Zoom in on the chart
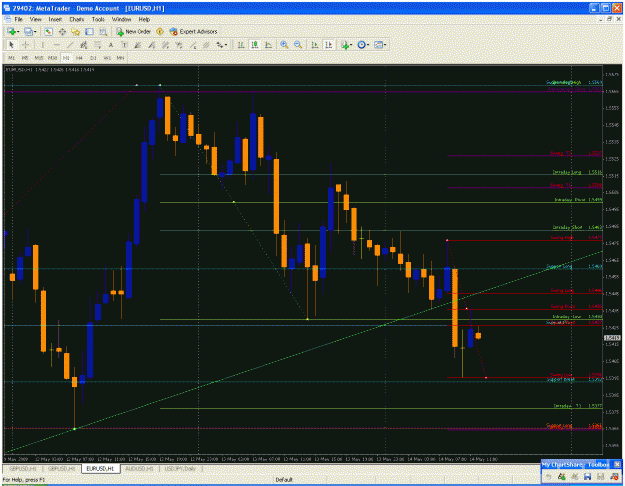The image size is (625, 486). point(284,45)
